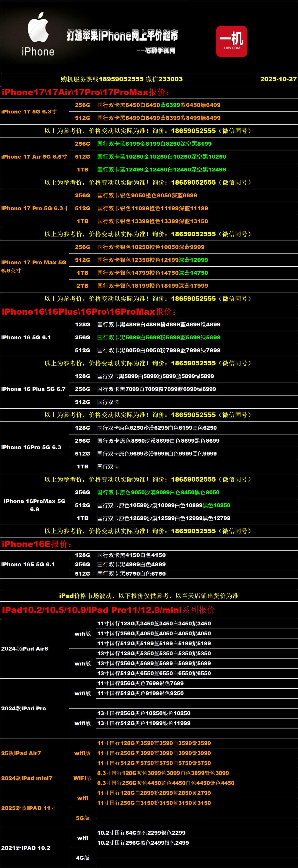The image size is (298, 868).
Task: Click the iPad价格市场波动 notice line
Action: pos(149,596)
